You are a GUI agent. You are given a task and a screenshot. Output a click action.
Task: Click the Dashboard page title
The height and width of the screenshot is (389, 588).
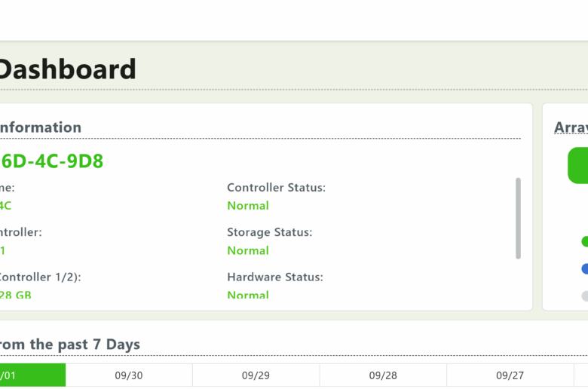pos(66,69)
